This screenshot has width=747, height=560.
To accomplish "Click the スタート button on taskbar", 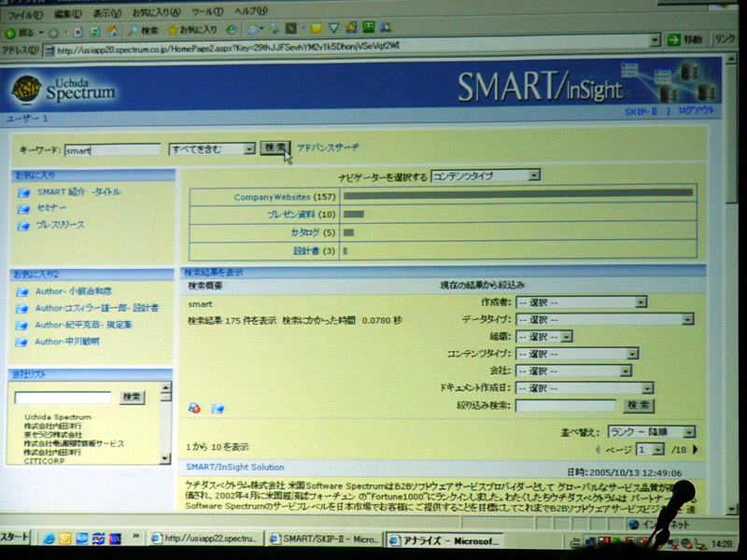I will click(x=15, y=538).
